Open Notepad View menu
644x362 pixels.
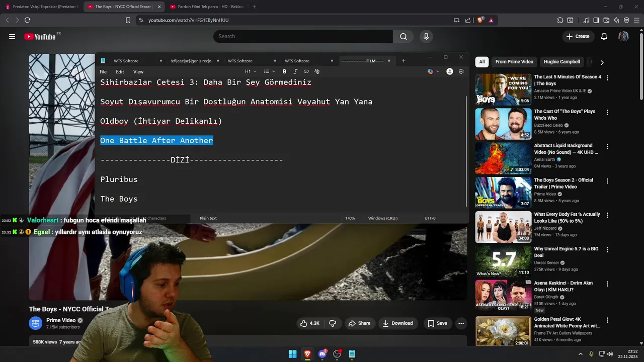[x=138, y=71]
